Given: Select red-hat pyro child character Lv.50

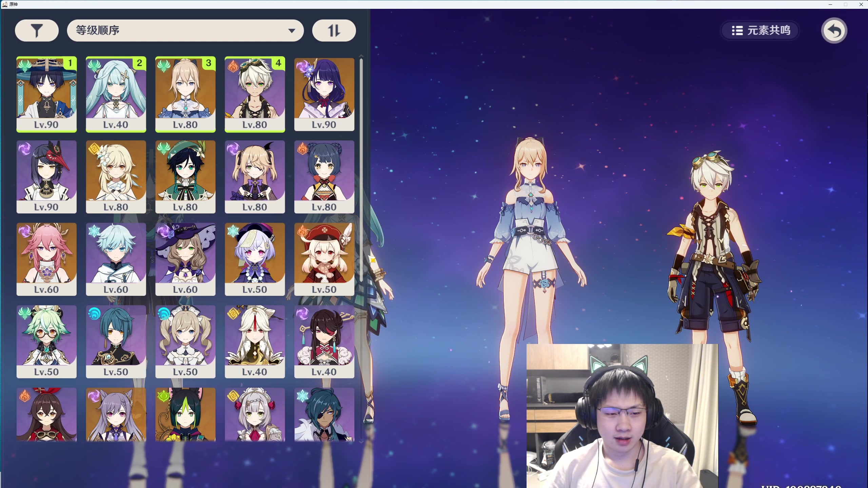Looking at the screenshot, I should click(324, 259).
